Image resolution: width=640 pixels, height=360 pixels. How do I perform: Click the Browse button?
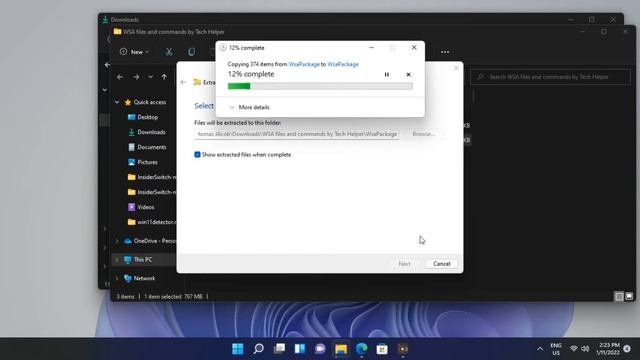coord(423,134)
